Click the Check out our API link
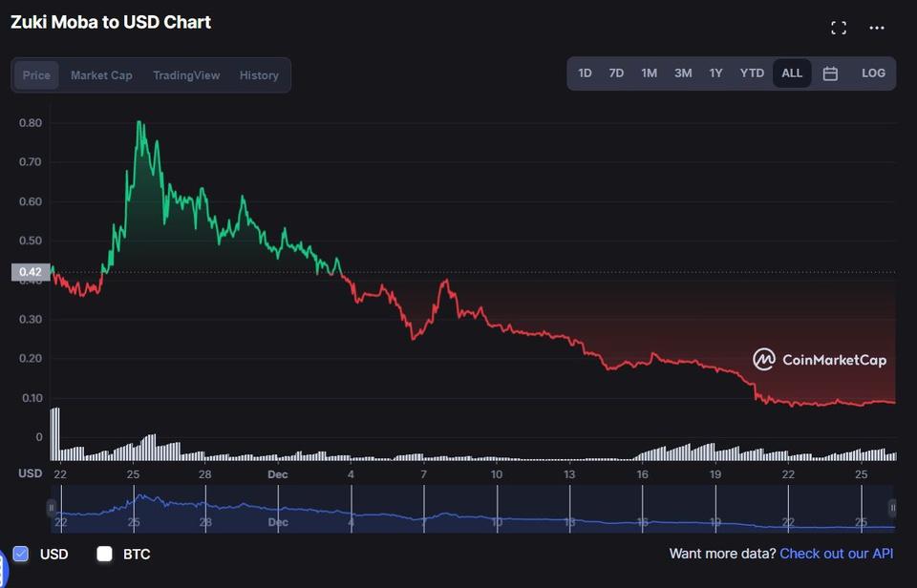 point(837,554)
